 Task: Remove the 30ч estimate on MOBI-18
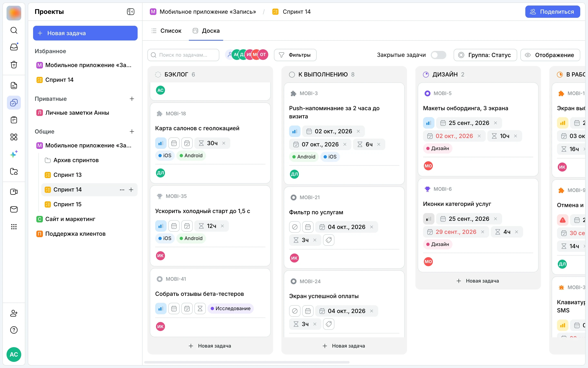point(224,143)
